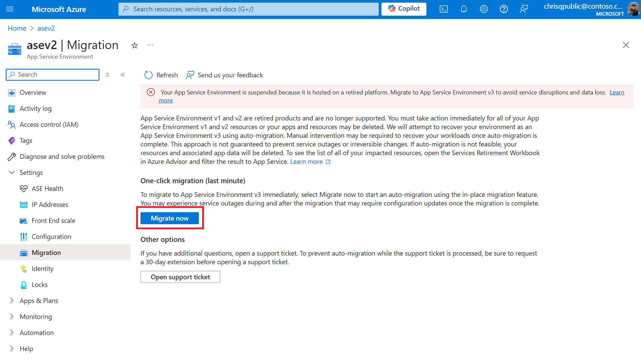Click the ASE Health icon in Settings

click(23, 189)
